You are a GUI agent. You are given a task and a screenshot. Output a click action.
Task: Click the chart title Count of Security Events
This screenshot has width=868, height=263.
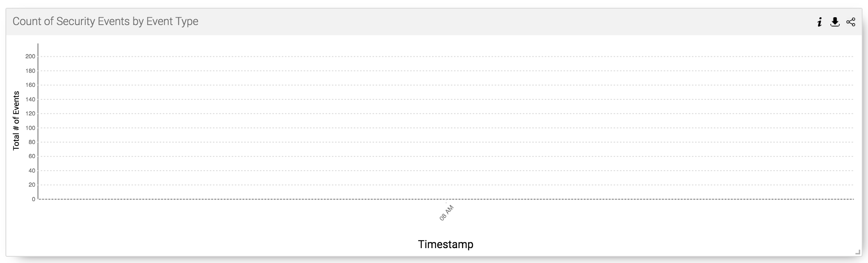(x=106, y=21)
